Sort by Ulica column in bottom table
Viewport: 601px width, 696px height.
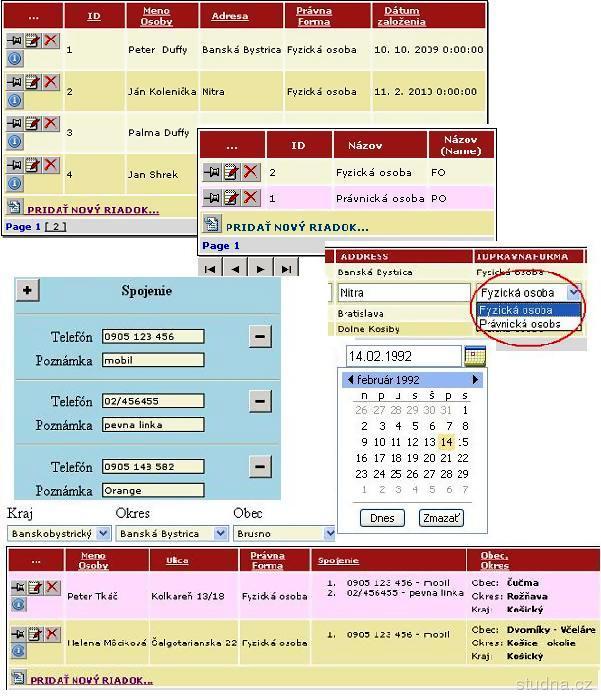[177, 561]
